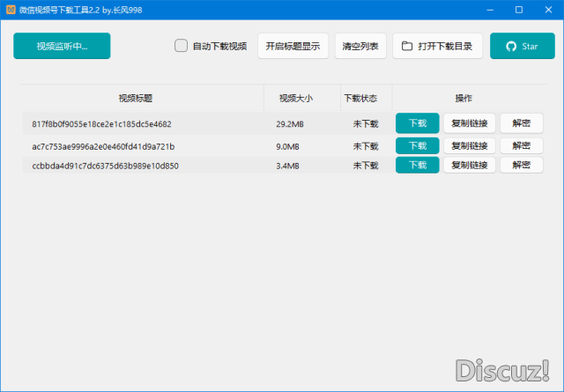Decrypt the ccbbda4d video with 解密
Viewport: 564px width, 392px height.
pyautogui.click(x=521, y=165)
